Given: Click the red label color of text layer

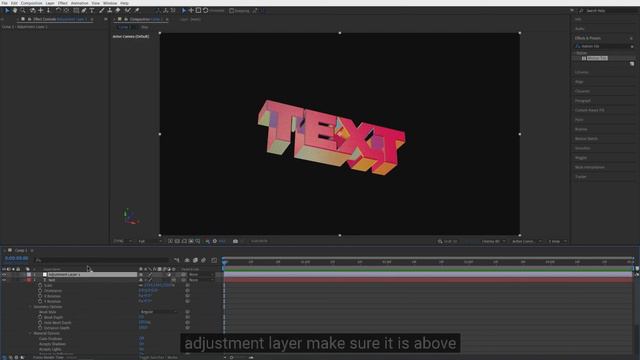Looking at the screenshot, I should 29,280.
